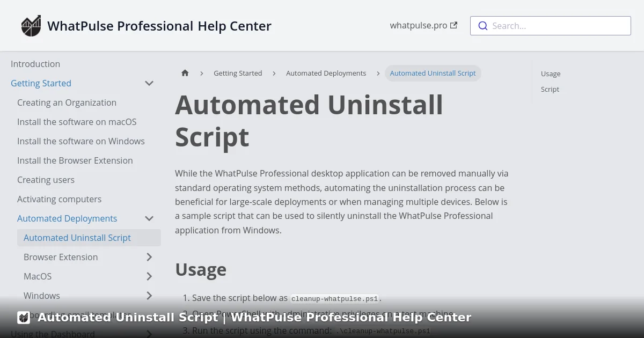The width and height of the screenshot is (644, 338).
Task: Open the Introduction sidebar item
Action: (35, 64)
